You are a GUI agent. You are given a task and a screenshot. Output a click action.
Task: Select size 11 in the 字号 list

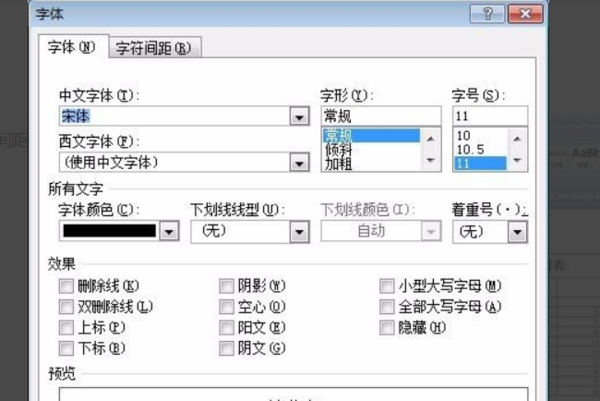pos(480,164)
